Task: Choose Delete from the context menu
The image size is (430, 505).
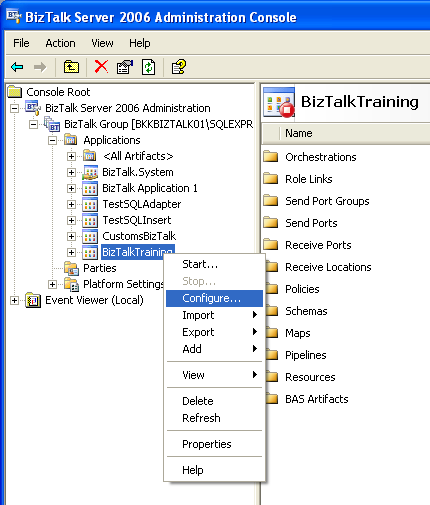Action: (214, 401)
